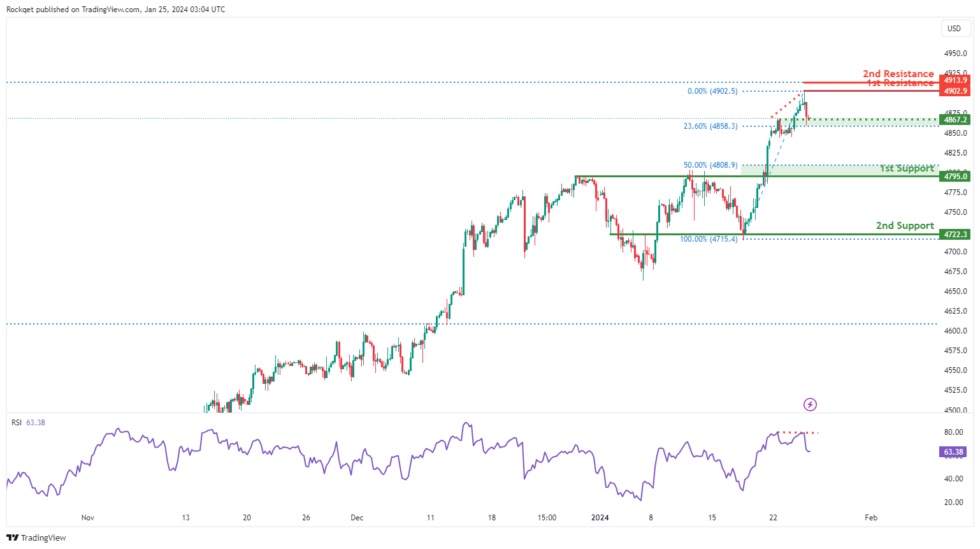Click the "8" date axis label
The image size is (980, 549).
(x=651, y=518)
